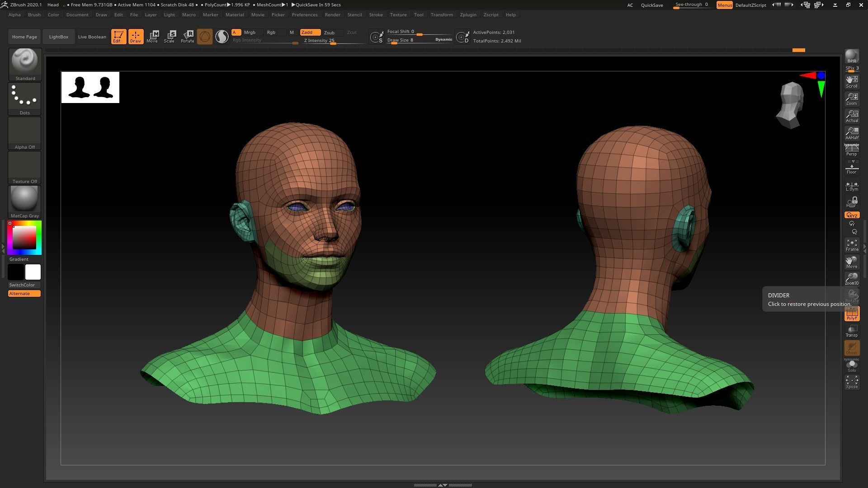Open the Dots stroke type picker
The image size is (868, 488).
point(25,99)
